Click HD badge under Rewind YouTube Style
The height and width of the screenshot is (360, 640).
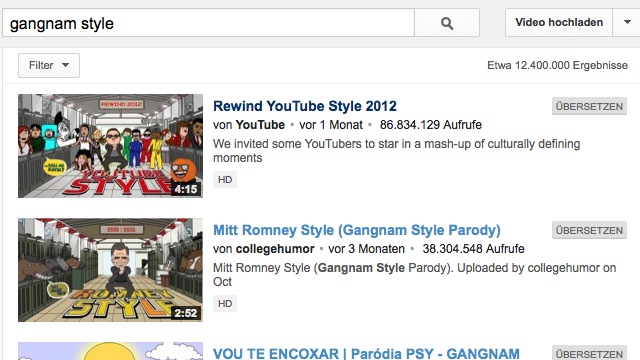225,180
